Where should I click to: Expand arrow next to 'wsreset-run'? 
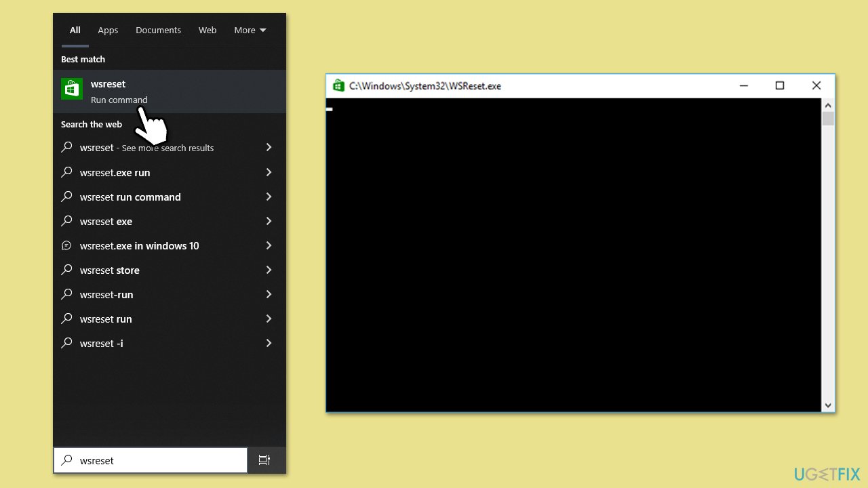click(x=269, y=294)
